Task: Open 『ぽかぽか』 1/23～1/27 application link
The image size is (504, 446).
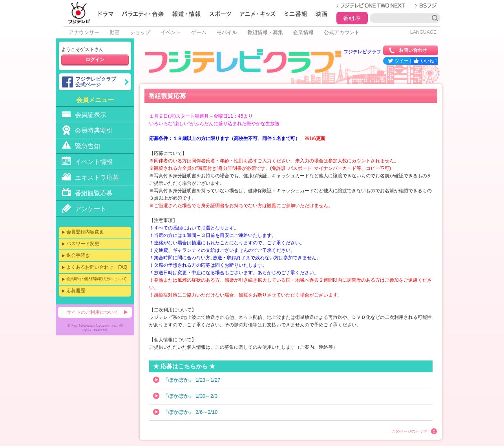Action: tap(192, 380)
